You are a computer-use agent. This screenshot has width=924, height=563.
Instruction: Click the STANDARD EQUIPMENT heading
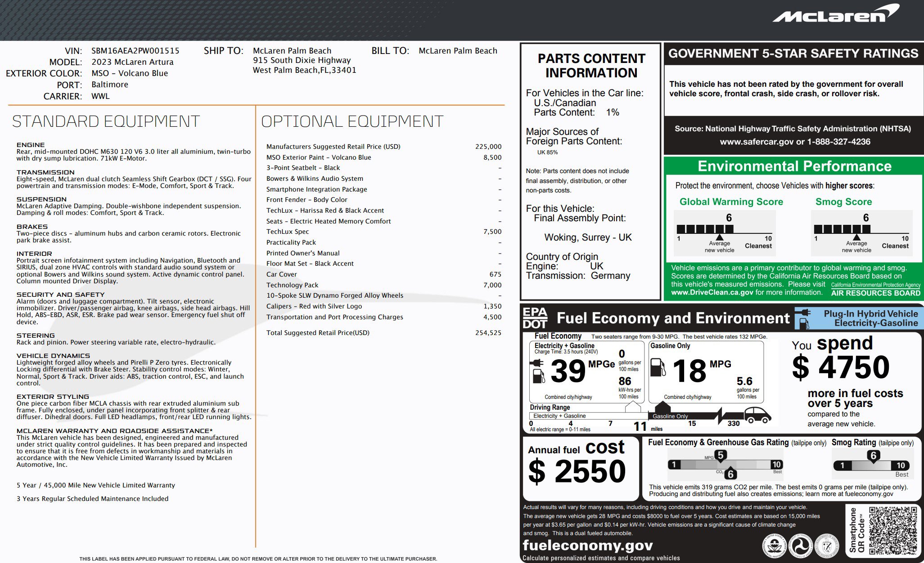(x=106, y=121)
